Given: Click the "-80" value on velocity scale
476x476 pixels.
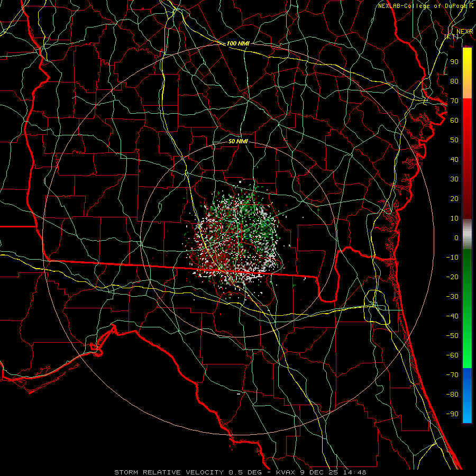Looking at the screenshot, I should point(452,395).
